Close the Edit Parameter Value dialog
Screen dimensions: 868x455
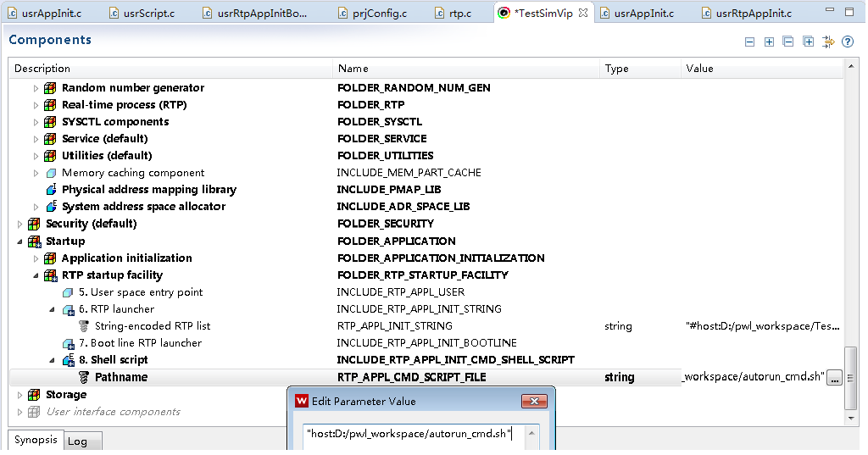[533, 401]
